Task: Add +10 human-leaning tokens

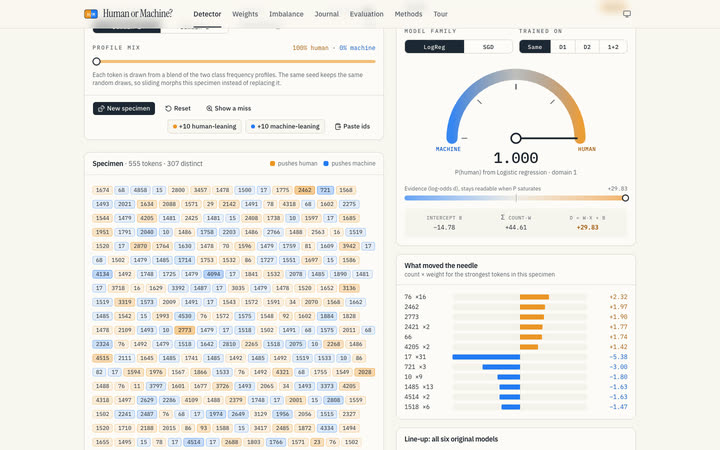Action: tap(204, 126)
